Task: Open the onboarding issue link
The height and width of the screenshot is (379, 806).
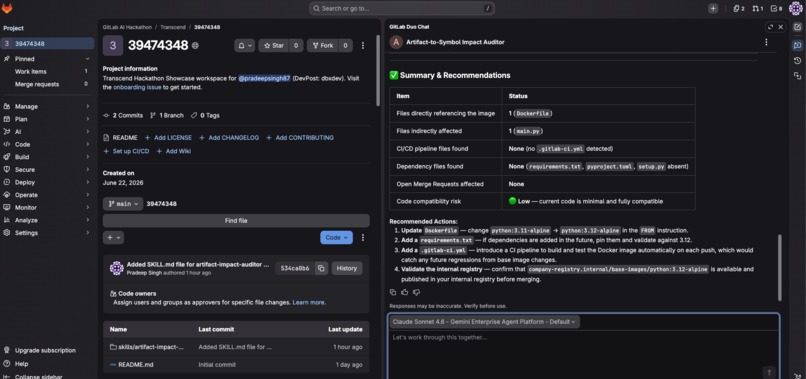Action: pos(137,87)
